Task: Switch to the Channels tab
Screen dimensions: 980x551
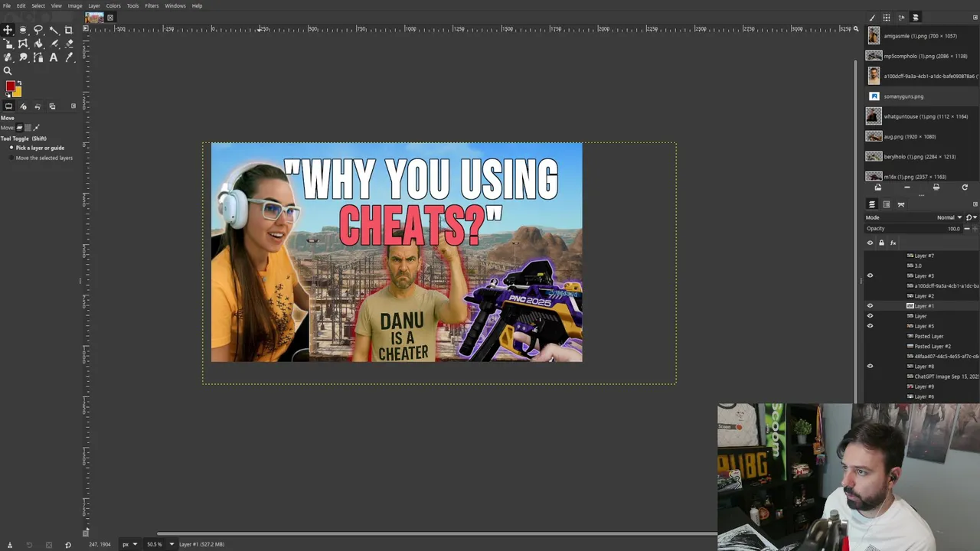Action: point(887,204)
